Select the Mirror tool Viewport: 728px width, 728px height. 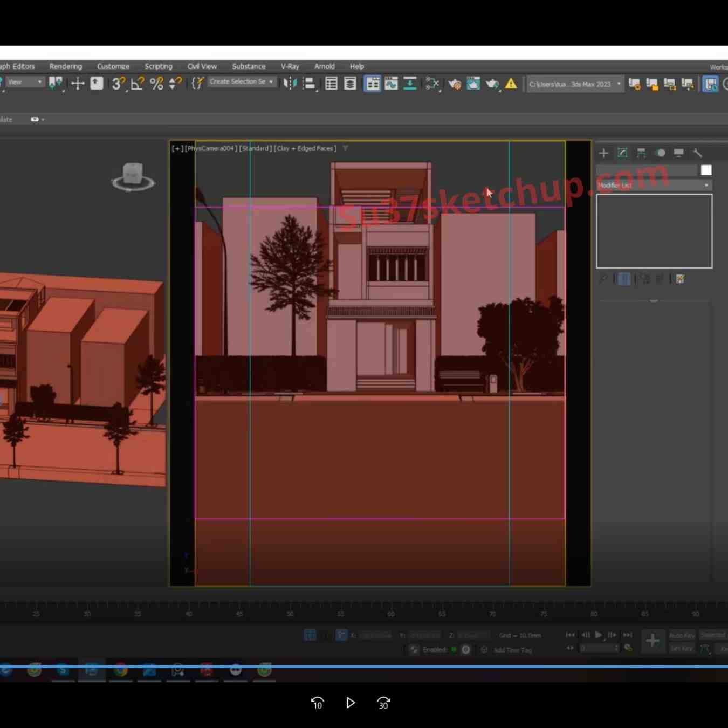[x=290, y=84]
